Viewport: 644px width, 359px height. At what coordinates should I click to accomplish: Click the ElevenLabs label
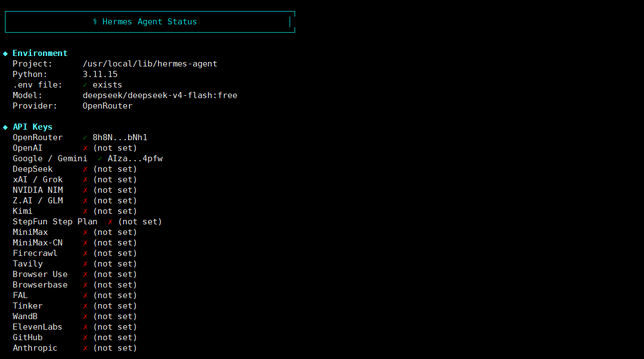click(x=37, y=327)
